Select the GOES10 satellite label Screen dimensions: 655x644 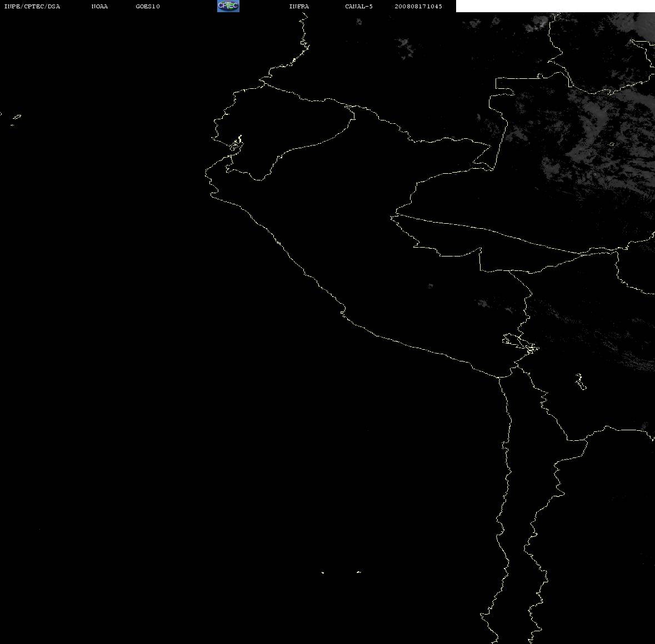(x=147, y=6)
